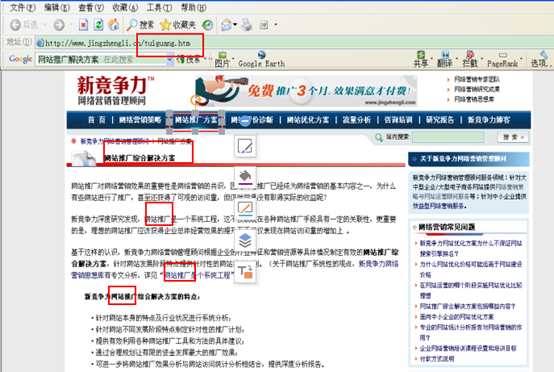Click site search magnifier next to 站内搜索

[379, 137]
